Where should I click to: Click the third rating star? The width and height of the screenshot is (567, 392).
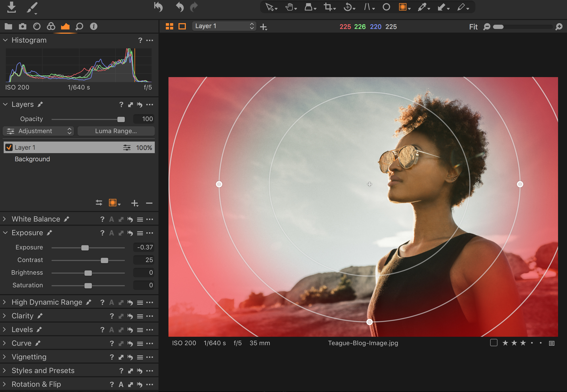tap(523, 343)
